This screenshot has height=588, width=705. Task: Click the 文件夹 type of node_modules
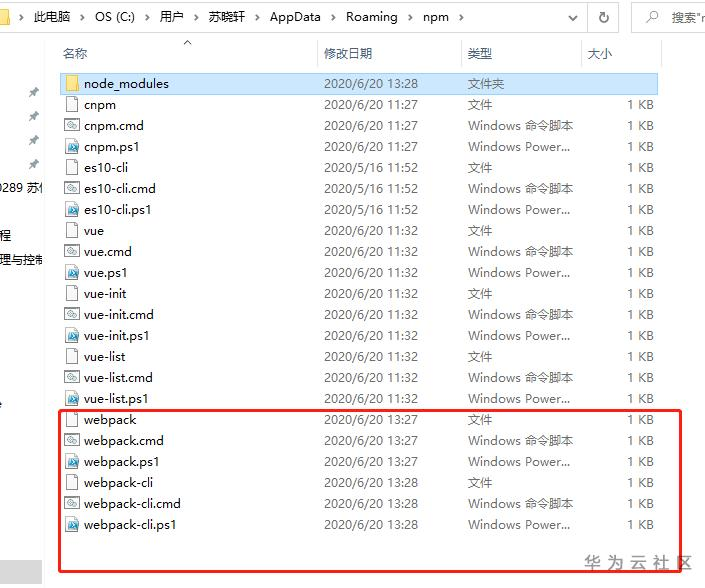click(x=486, y=84)
